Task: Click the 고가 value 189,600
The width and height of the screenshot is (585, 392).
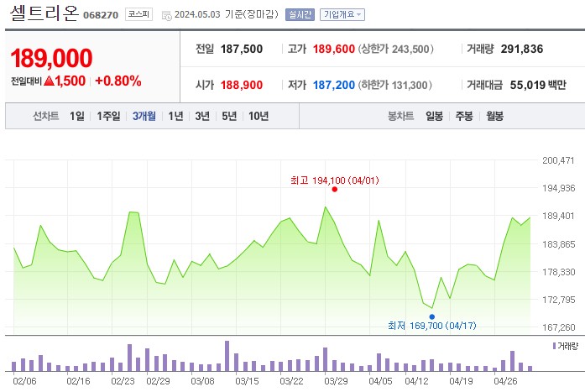Action: [333, 49]
